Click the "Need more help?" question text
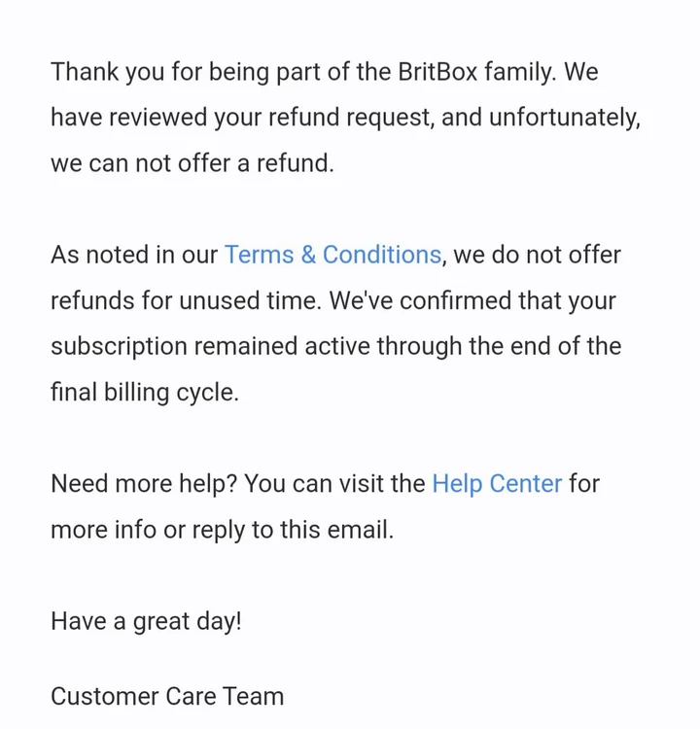This screenshot has width=700, height=729. 144,484
